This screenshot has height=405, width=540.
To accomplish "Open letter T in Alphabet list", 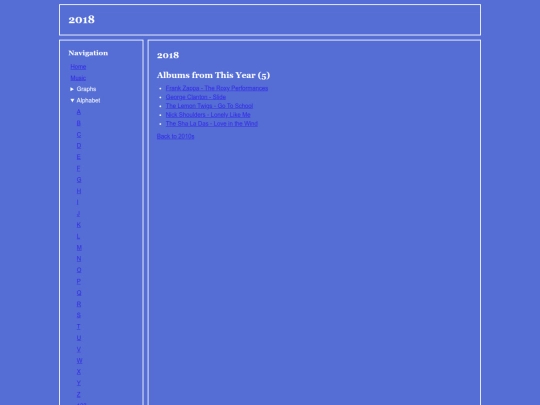I will [79, 326].
